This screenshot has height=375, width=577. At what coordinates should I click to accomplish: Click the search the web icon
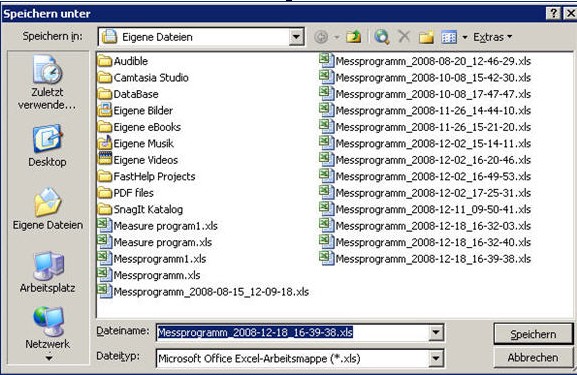point(382,37)
